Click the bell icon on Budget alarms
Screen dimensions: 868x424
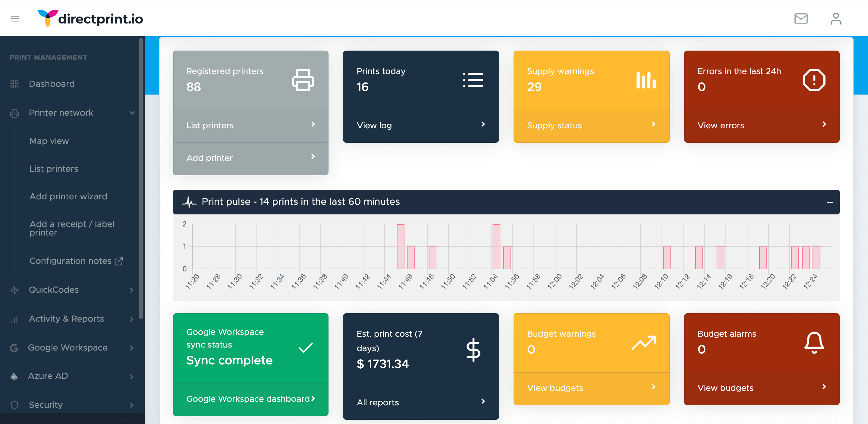[x=814, y=342]
